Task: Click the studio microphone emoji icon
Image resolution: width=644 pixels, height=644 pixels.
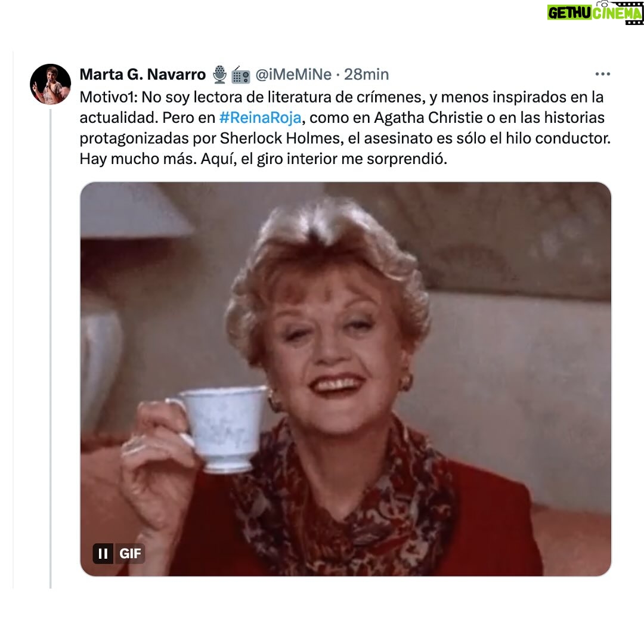Action: [x=219, y=75]
